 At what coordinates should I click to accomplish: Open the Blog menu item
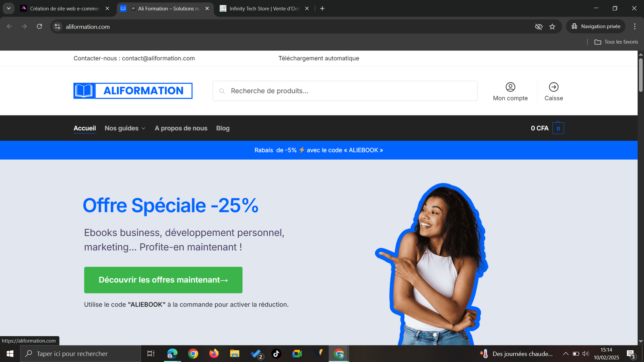coord(223,128)
